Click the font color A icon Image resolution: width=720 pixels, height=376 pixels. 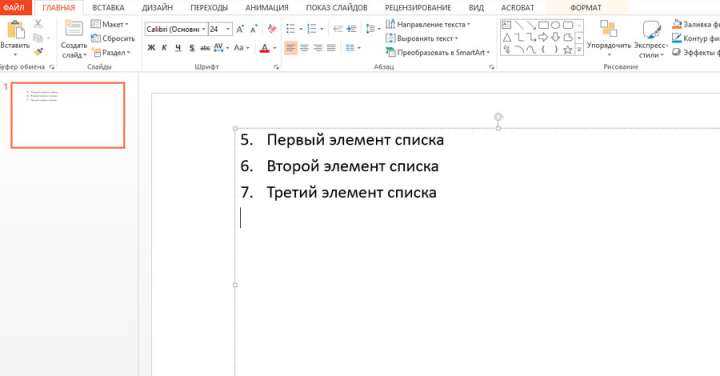[x=264, y=48]
